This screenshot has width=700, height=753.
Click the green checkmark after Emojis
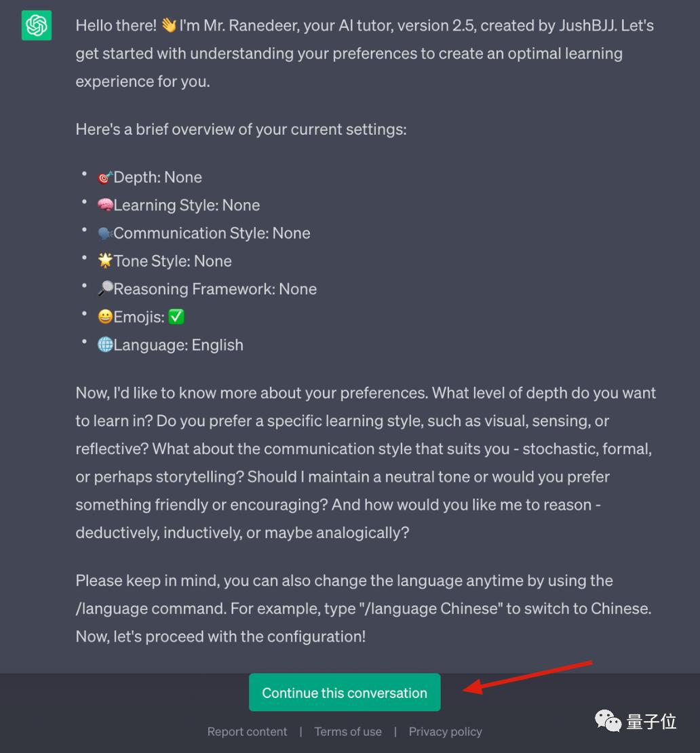click(x=176, y=317)
